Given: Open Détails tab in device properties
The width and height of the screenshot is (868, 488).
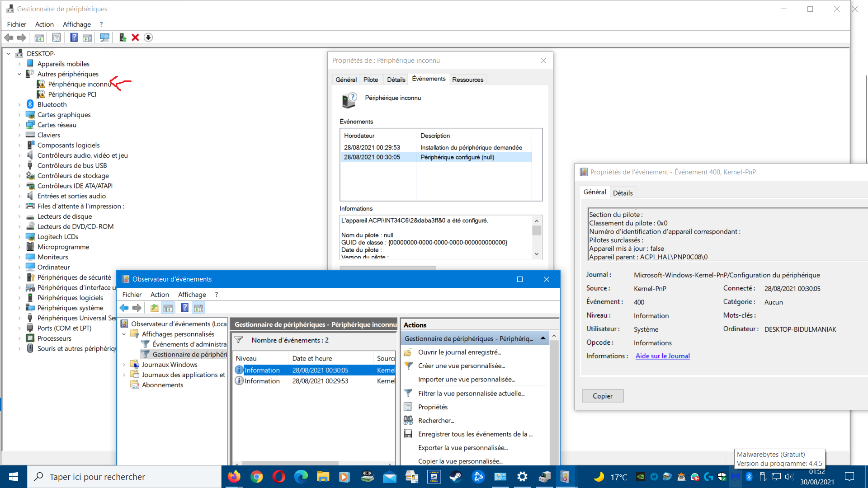Looking at the screenshot, I should [x=396, y=80].
